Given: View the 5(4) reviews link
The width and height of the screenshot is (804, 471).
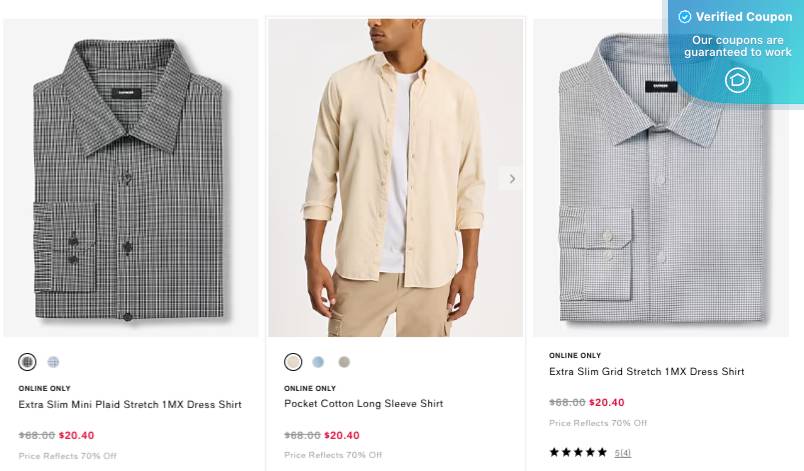Looking at the screenshot, I should (623, 453).
